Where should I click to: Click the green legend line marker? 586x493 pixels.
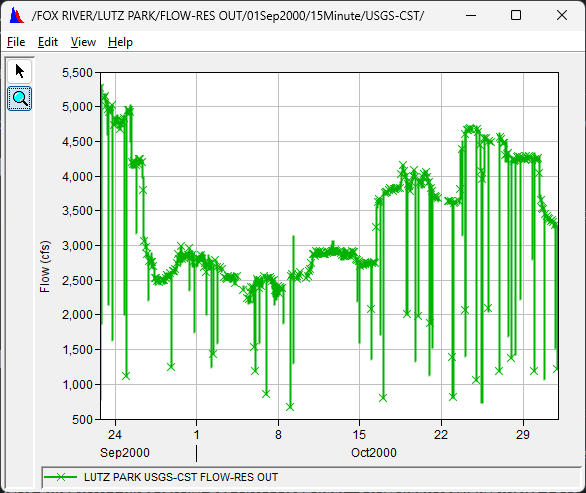point(61,477)
